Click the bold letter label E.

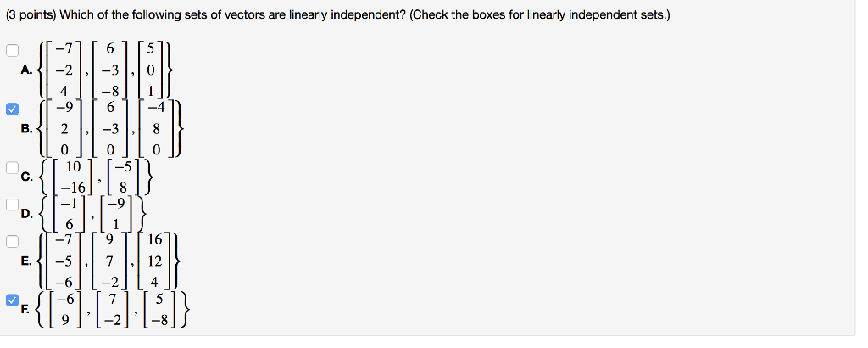click(x=27, y=261)
